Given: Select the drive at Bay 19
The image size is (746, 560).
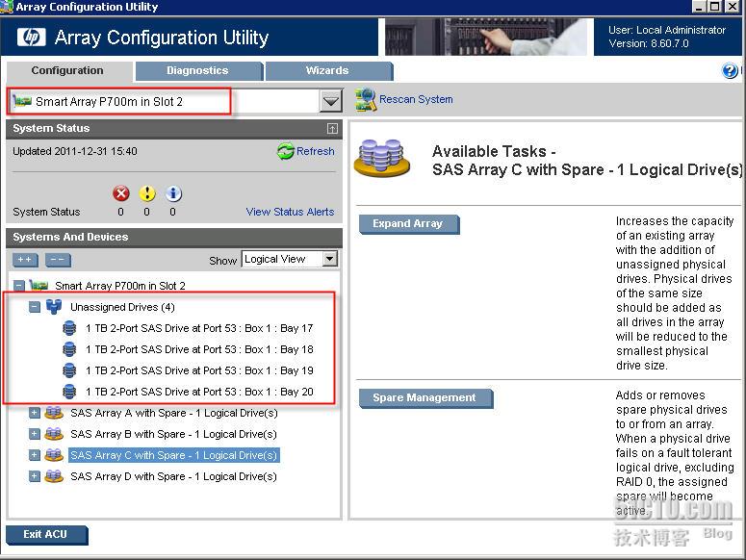Looking at the screenshot, I should click(x=199, y=370).
